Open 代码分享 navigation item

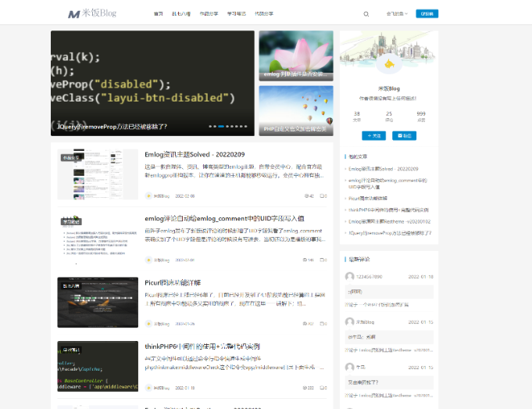[x=264, y=14]
